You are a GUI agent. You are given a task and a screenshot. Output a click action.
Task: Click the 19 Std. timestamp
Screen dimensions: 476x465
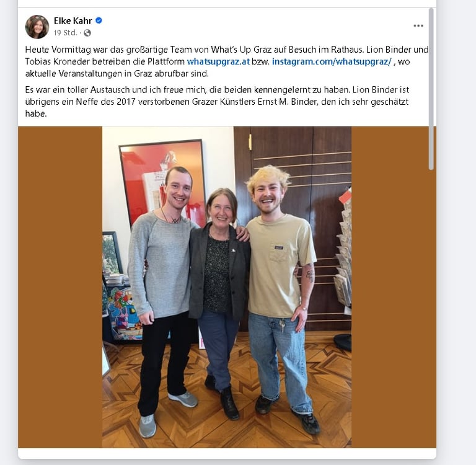tap(65, 33)
